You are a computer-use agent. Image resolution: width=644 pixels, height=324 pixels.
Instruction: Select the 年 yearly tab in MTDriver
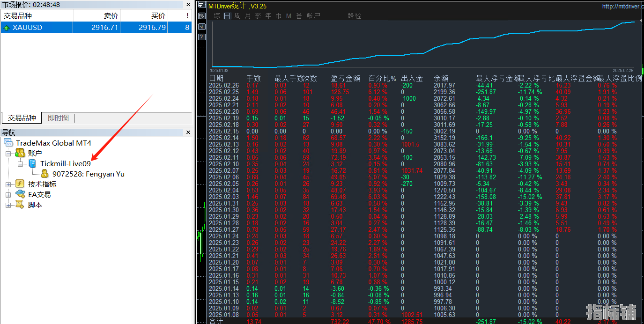point(268,16)
